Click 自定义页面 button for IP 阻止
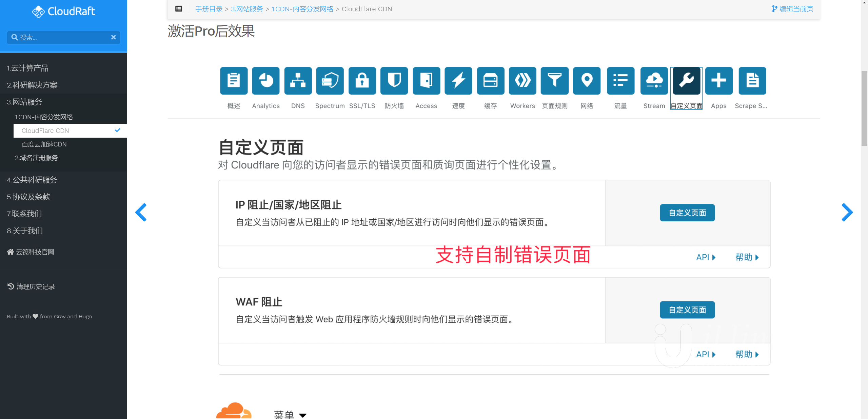Screen dimensions: 868x419 click(x=687, y=213)
